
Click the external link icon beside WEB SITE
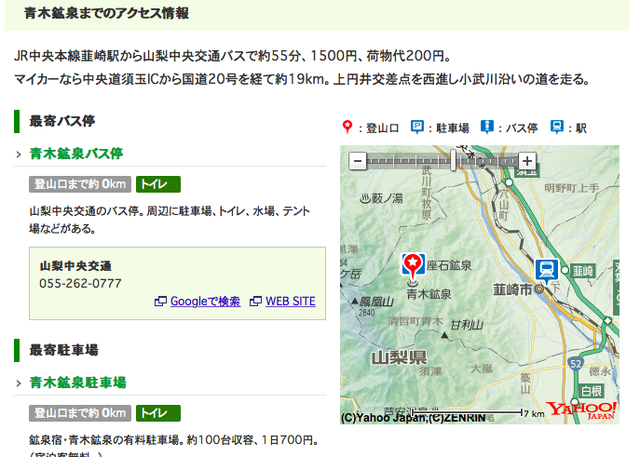point(256,301)
